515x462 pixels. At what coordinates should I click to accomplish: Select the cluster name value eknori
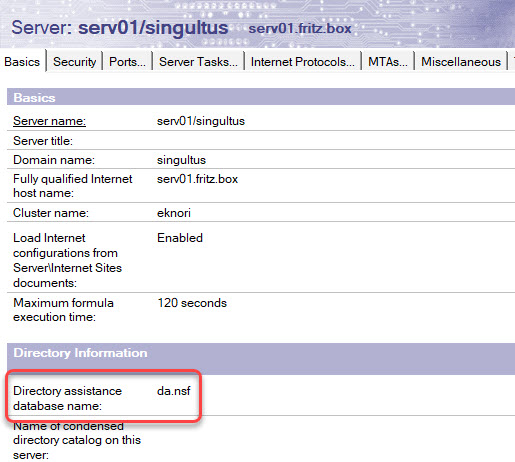(x=174, y=213)
